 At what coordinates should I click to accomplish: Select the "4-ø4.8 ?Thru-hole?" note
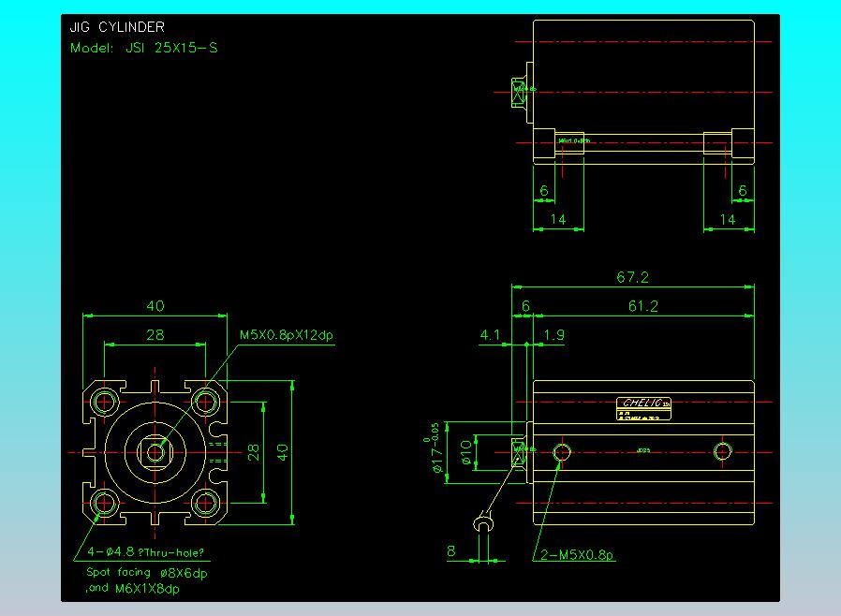(x=145, y=552)
